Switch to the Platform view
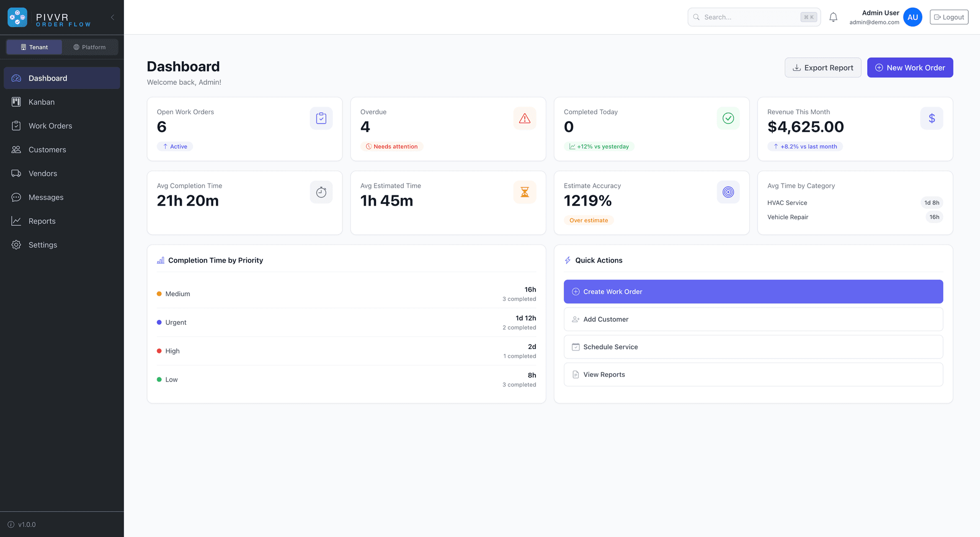Screen dimensions: 980x537 pos(90,47)
